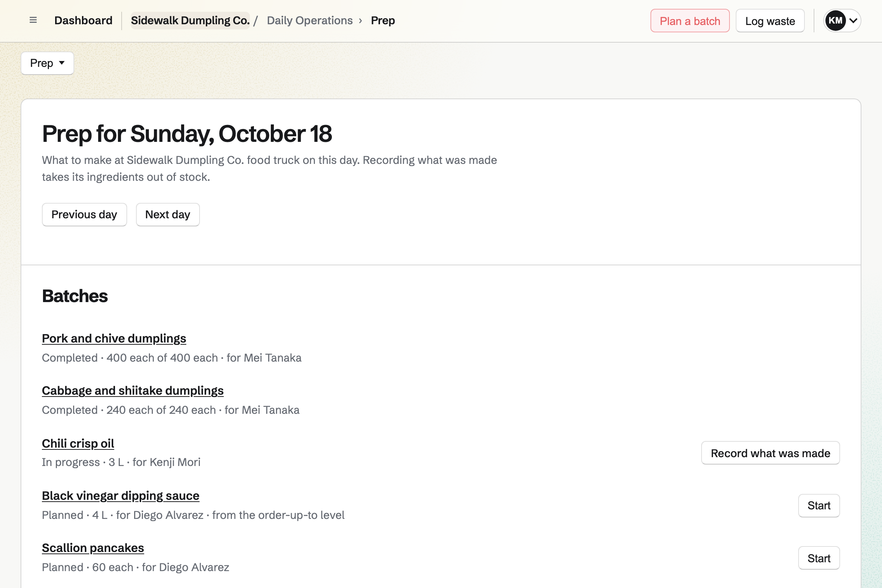The image size is (882, 588).
Task: Record what was made for Chili crisp oil
Action: coord(770,453)
